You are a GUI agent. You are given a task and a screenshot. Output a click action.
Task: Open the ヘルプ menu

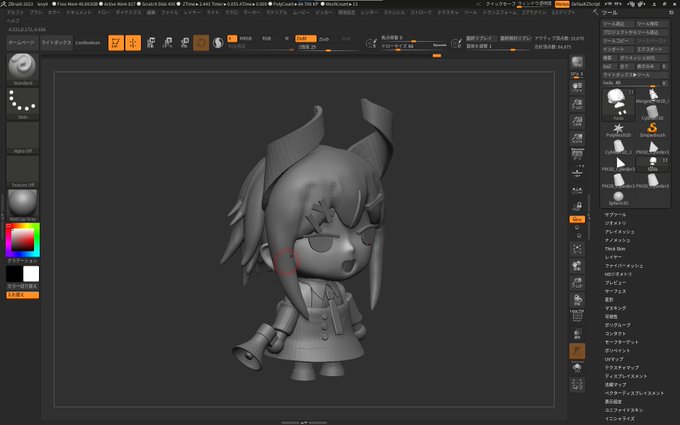point(13,20)
